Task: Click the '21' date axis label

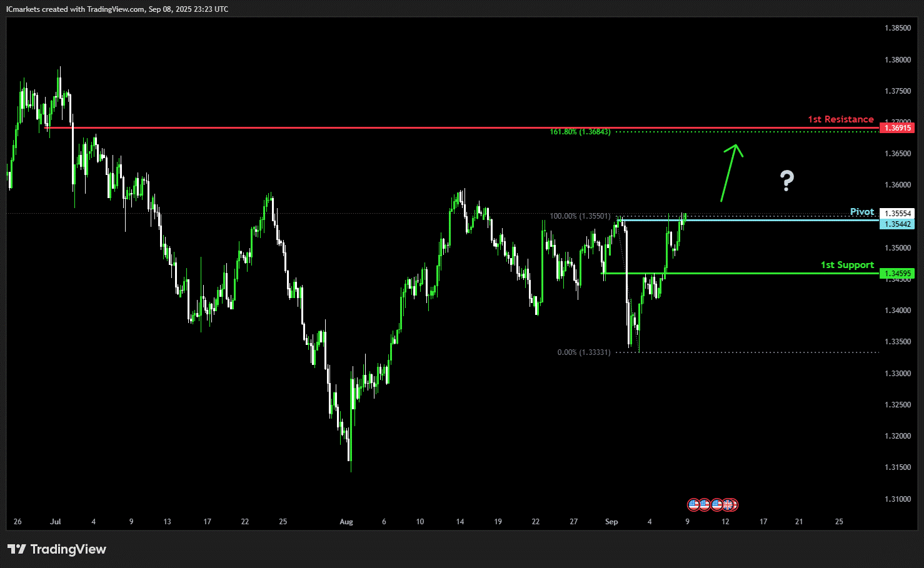Action: [799, 522]
